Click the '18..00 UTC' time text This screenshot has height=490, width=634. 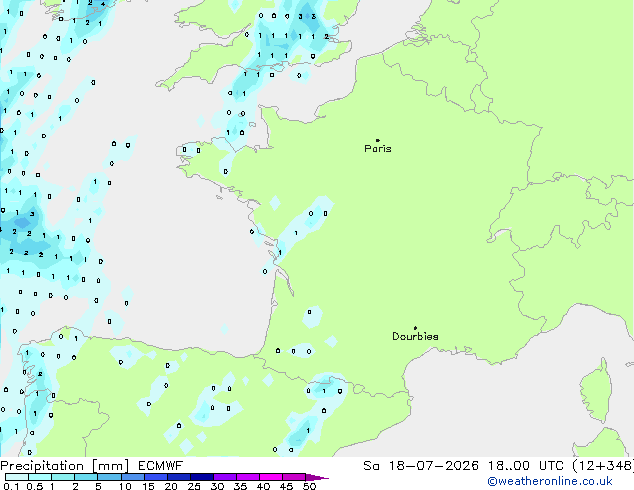pyautogui.click(x=526, y=466)
